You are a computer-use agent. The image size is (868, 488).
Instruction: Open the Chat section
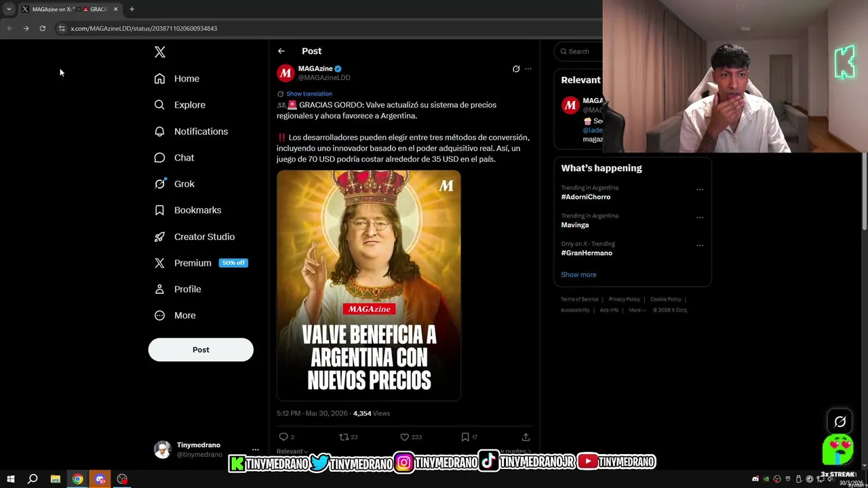(174, 157)
